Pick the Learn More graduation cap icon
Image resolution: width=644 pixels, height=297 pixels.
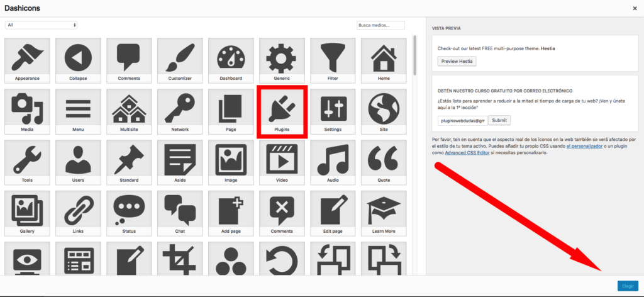pyautogui.click(x=384, y=213)
